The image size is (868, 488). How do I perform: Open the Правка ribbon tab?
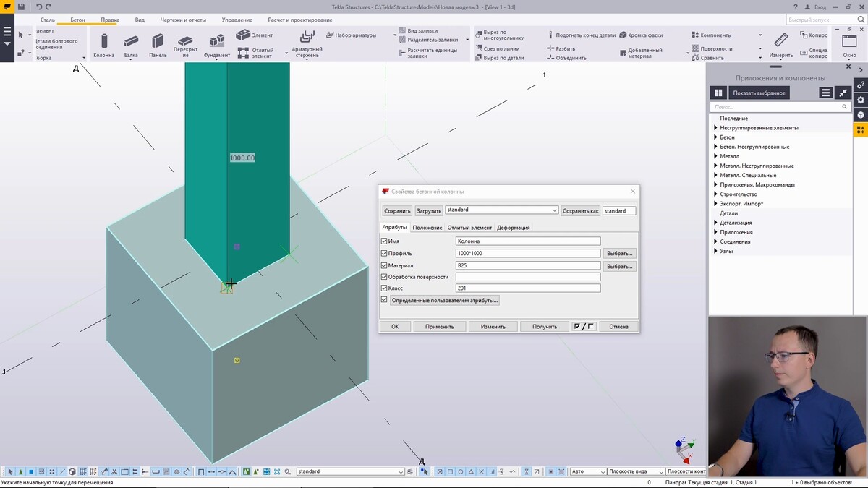point(110,20)
